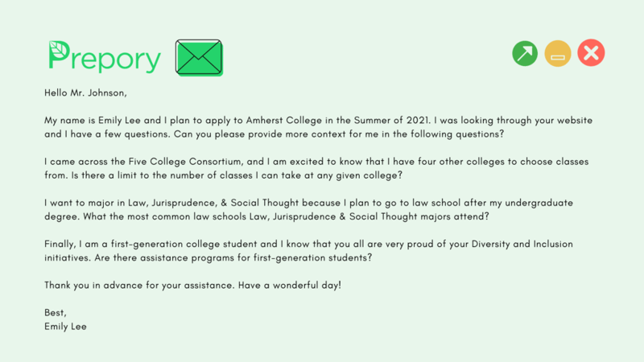Click the "Five College Consortium" phrase
The image size is (644, 362).
(x=179, y=161)
